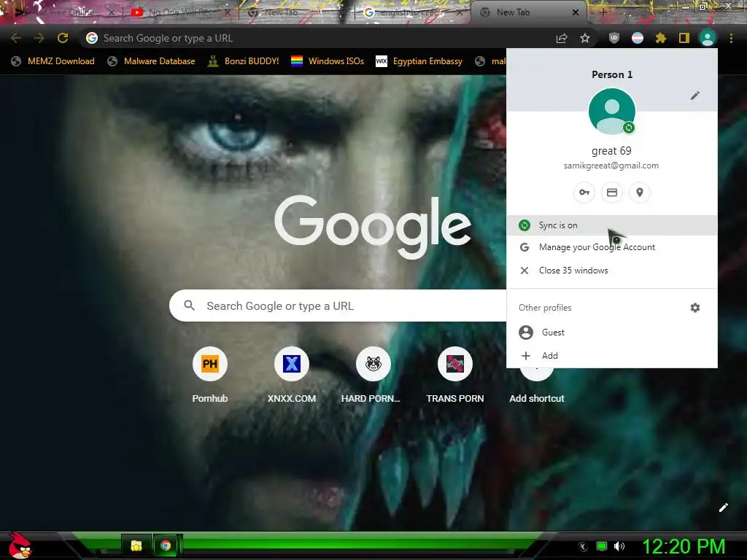Click the 12:20 PM taskbar clock

[684, 546]
